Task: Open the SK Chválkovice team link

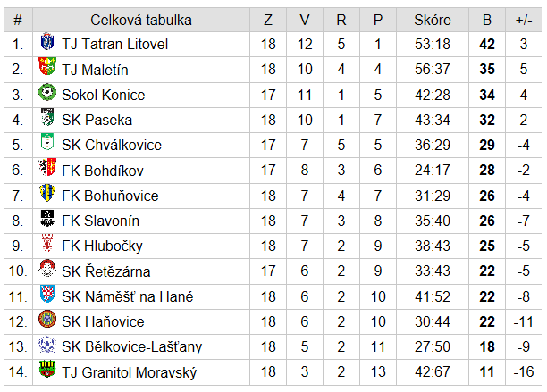Action: pyautogui.click(x=112, y=145)
